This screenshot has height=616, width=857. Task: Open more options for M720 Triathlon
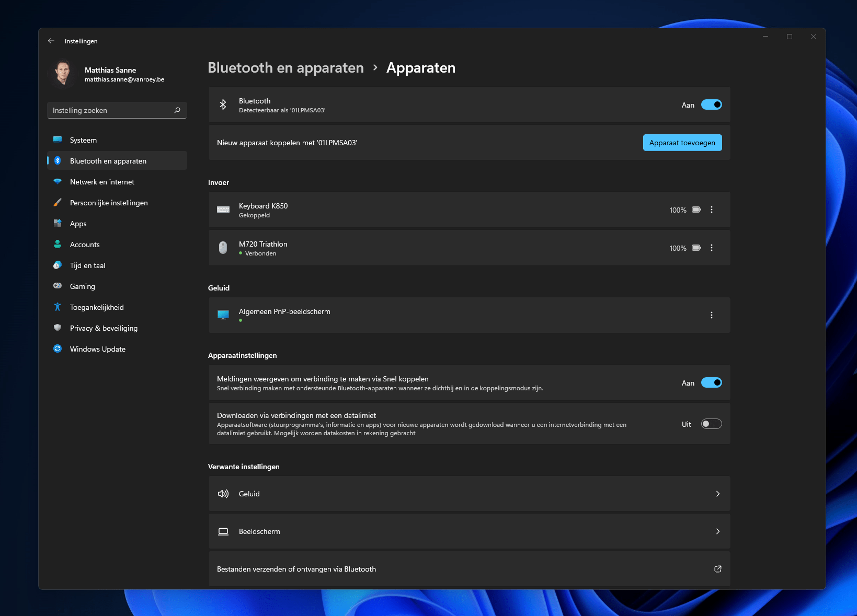(x=712, y=248)
